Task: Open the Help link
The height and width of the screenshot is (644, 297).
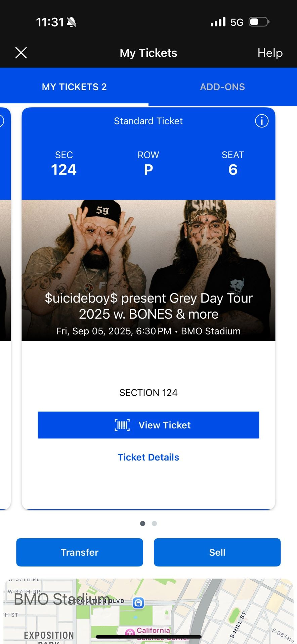Action: [x=270, y=53]
